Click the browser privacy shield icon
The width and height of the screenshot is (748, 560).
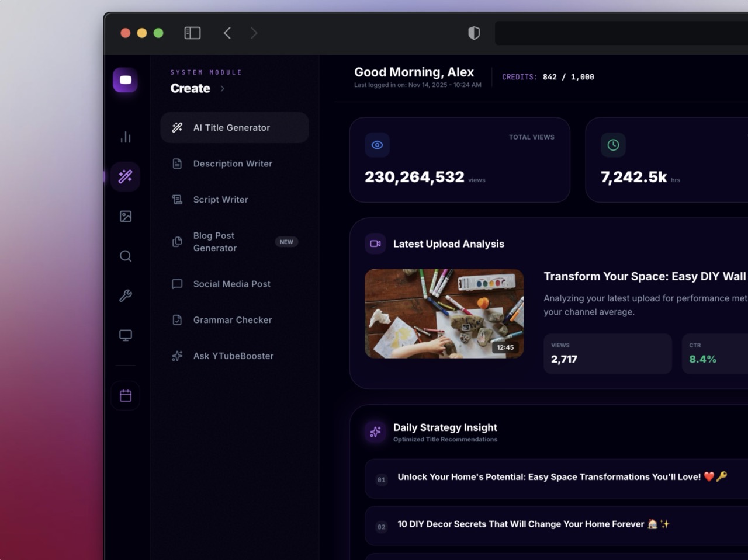click(x=474, y=33)
